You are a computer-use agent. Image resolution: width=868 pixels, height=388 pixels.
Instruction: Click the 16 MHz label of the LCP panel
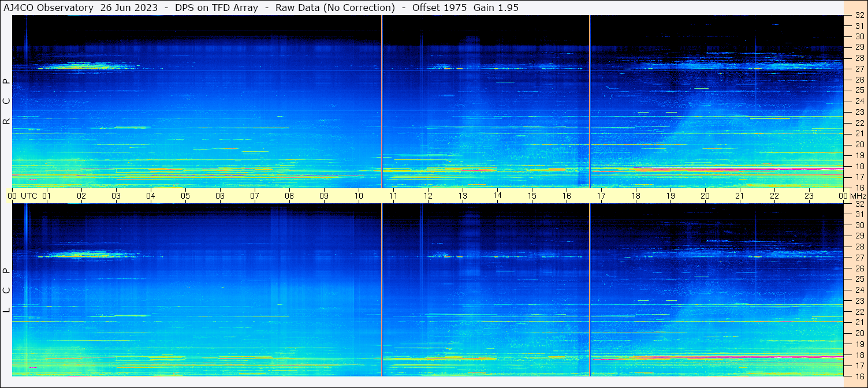(x=859, y=376)
